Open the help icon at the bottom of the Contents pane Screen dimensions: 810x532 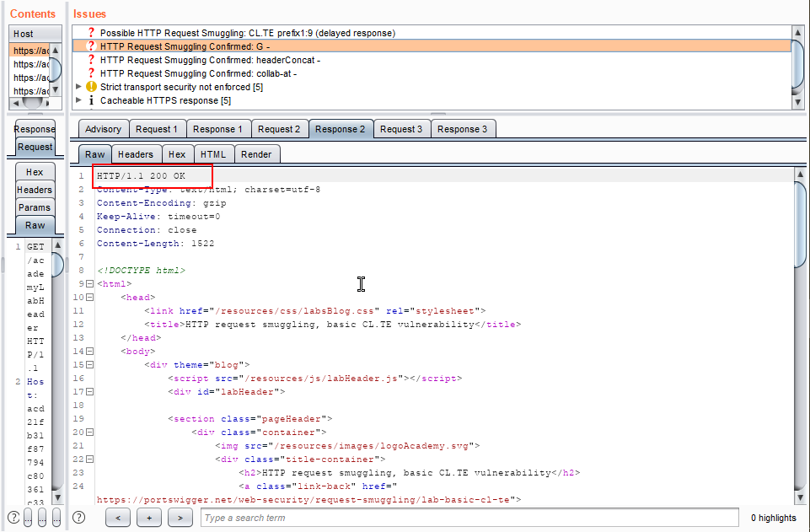coord(13,517)
